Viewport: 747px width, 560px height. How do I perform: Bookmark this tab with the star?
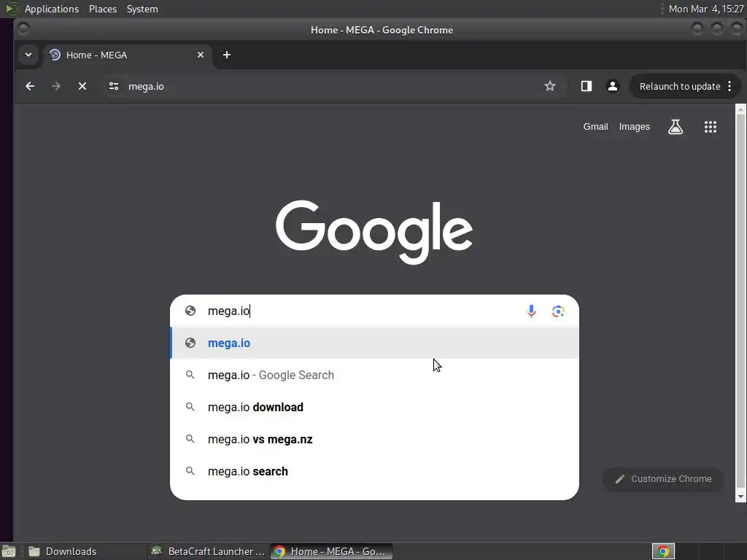[550, 86]
